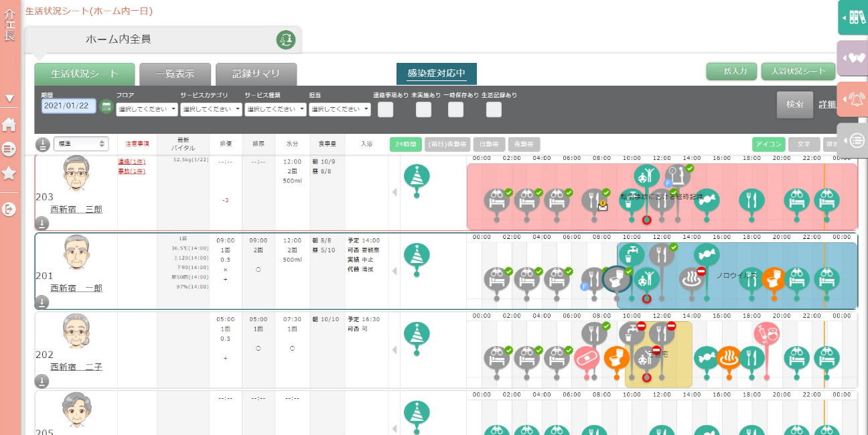
Task: Click the candy snack icon for 203
Action: tap(707, 200)
